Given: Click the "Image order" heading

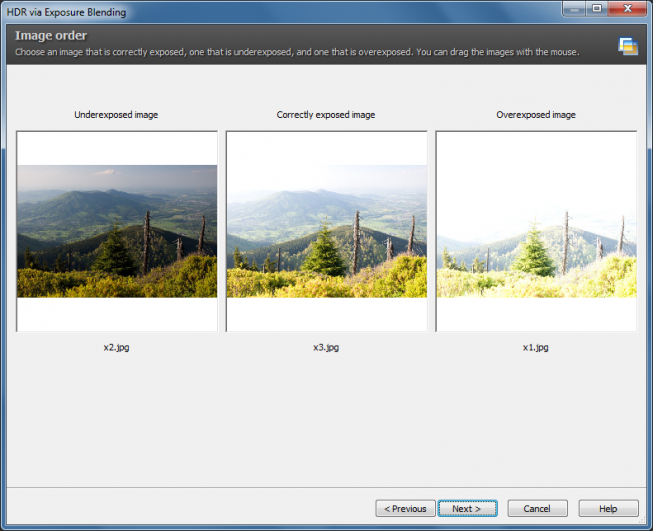Looking at the screenshot, I should coord(51,36).
